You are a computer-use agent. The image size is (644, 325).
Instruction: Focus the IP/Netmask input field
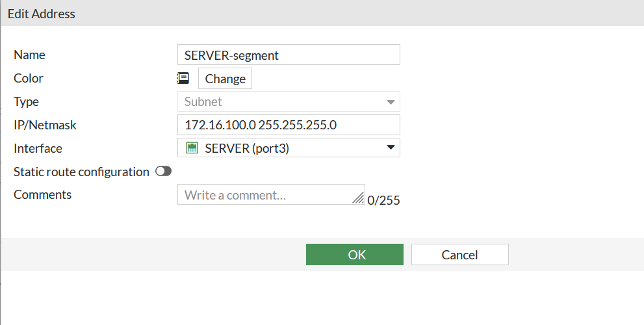click(288, 125)
